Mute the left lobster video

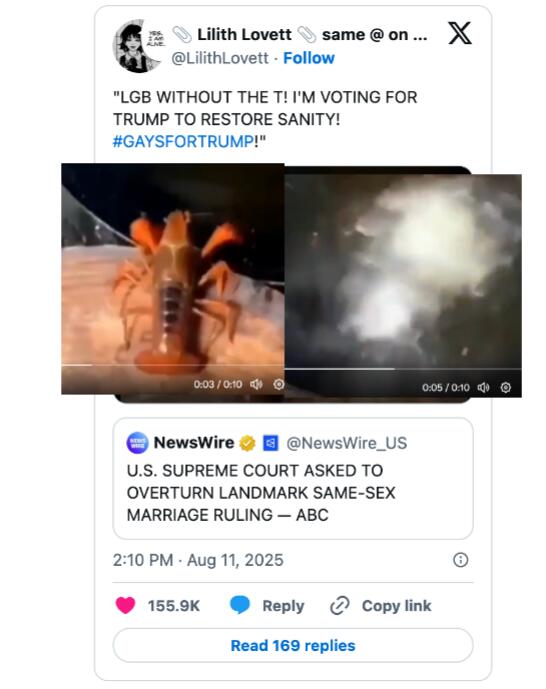[x=256, y=384]
